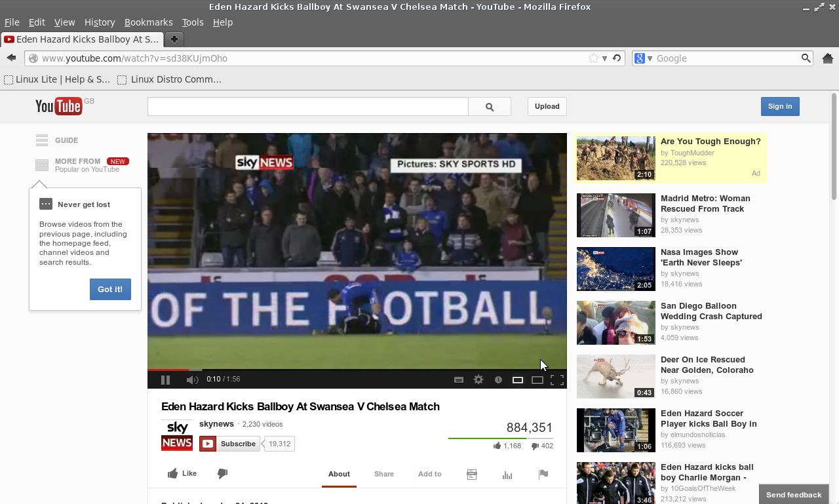Viewport: 839px width, 504px height.
Task: Open the Tools menu
Action: click(193, 22)
